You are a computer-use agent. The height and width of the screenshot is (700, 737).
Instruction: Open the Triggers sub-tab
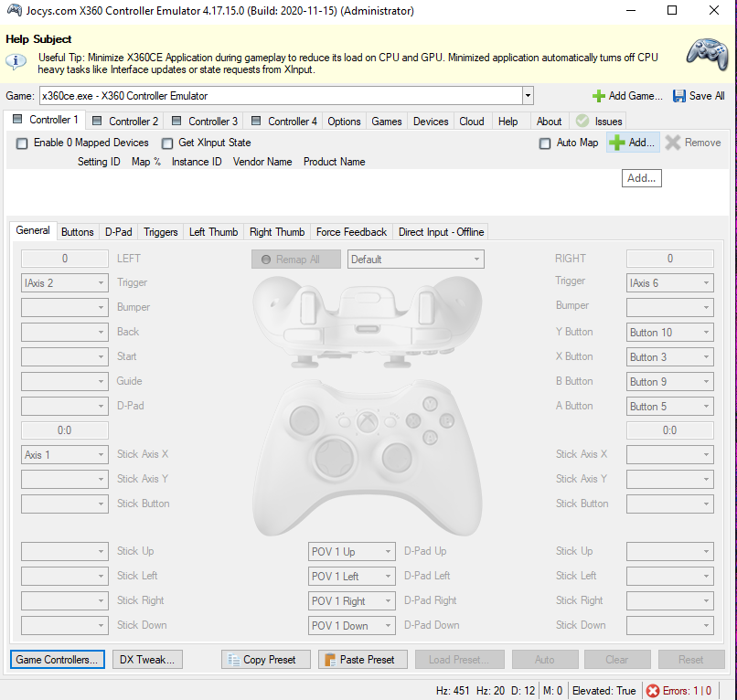tap(161, 232)
